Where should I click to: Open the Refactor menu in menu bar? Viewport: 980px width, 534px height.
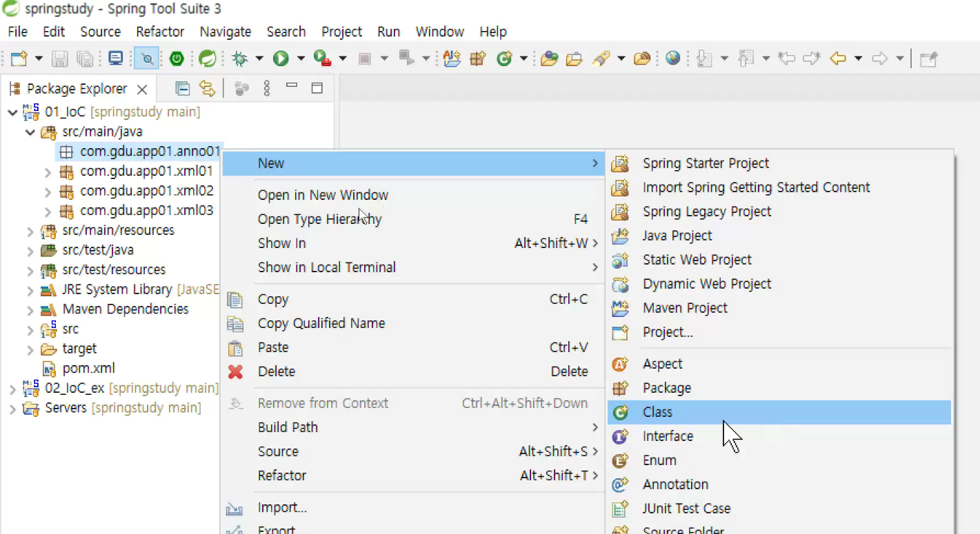[160, 32]
